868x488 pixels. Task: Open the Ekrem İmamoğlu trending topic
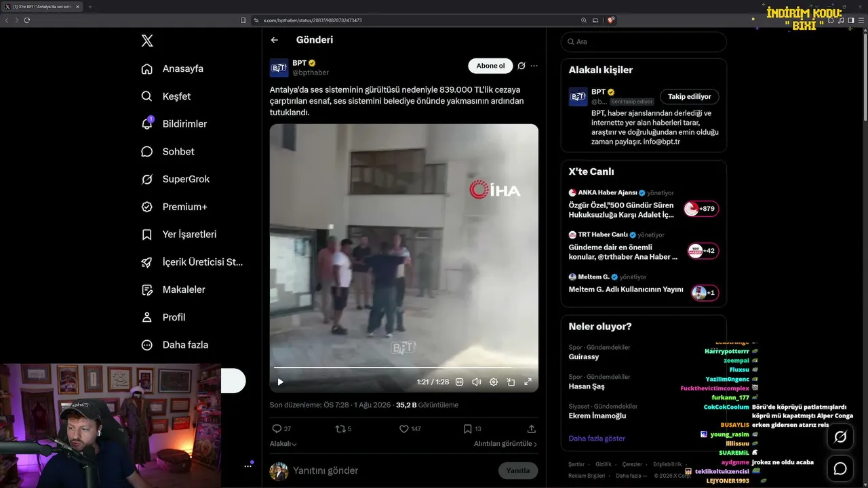(597, 415)
